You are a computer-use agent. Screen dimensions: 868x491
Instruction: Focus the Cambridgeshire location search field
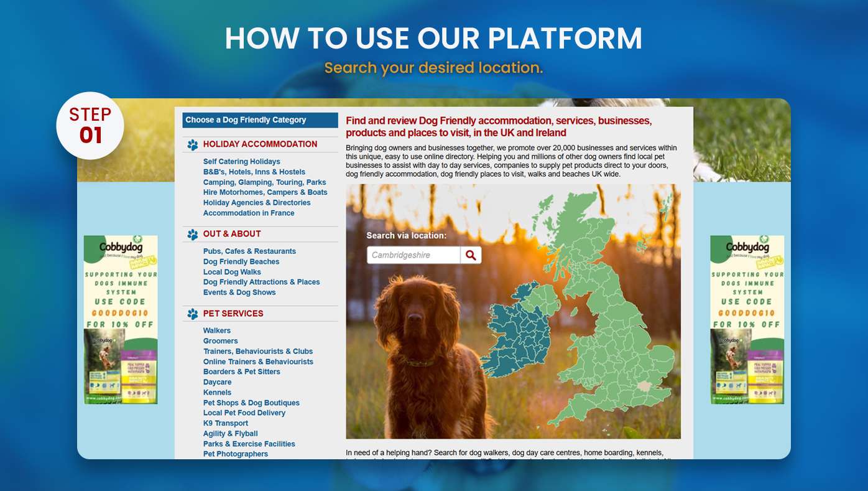[x=413, y=255]
